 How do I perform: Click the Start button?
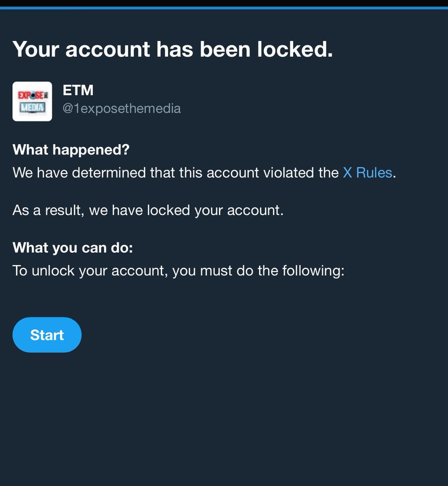coord(47,335)
